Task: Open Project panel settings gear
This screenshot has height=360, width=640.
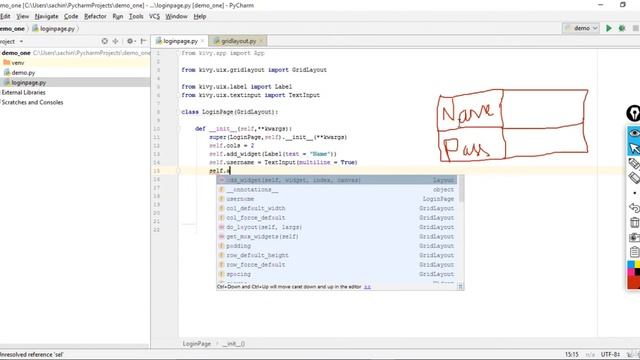Action: (x=130, y=41)
